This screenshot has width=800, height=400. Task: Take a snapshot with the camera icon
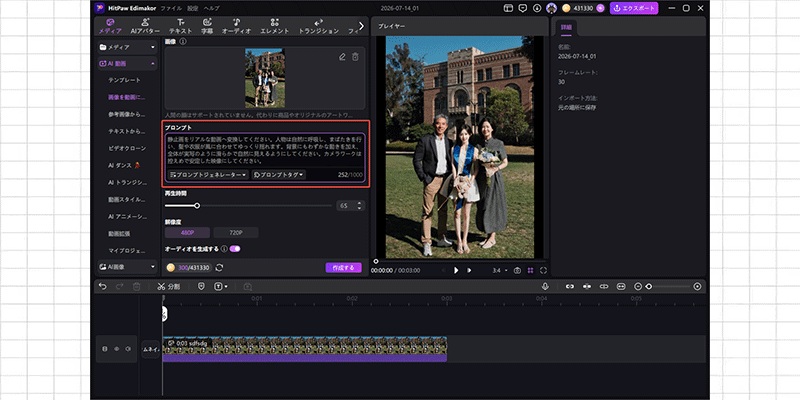click(x=517, y=270)
